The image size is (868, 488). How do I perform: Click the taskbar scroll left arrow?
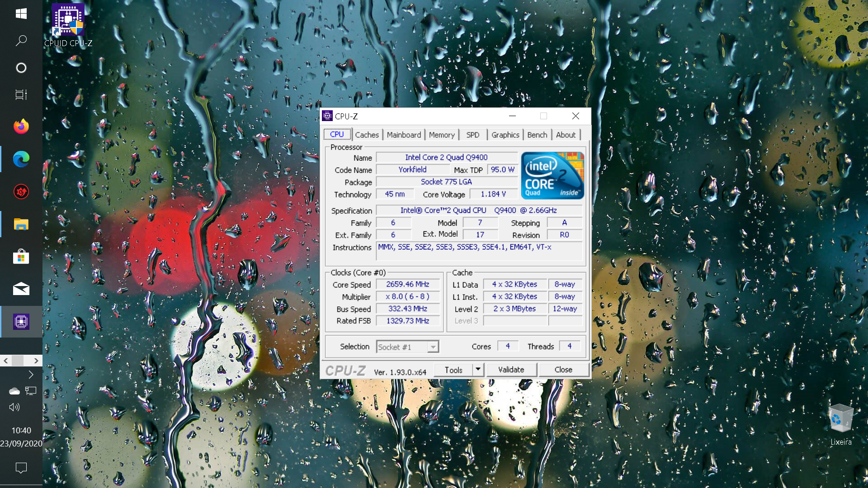pos(6,361)
